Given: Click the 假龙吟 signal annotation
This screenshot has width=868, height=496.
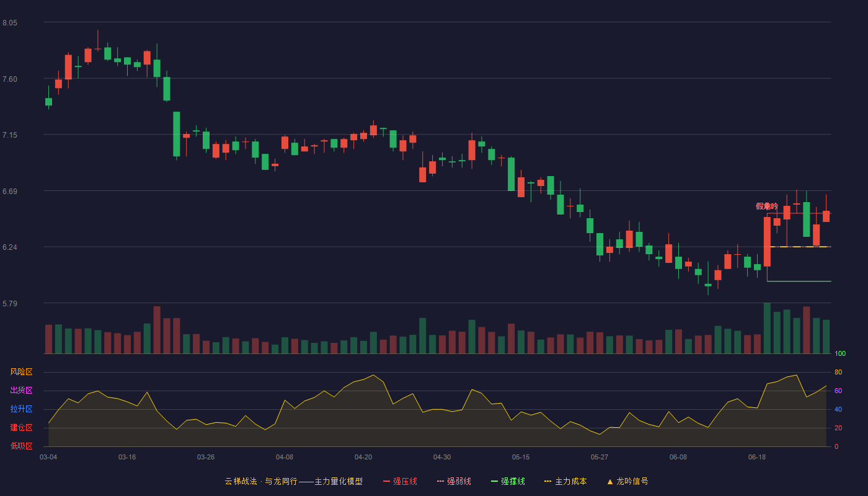Looking at the screenshot, I should click(767, 206).
